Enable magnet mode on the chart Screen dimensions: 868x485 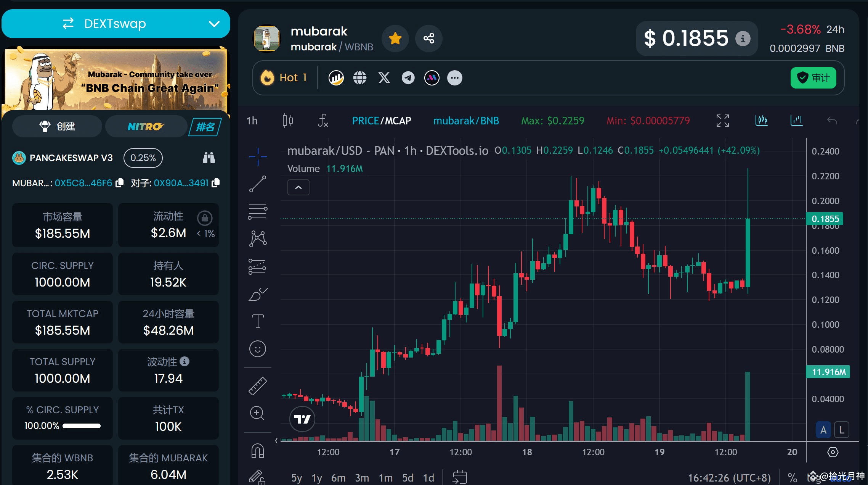(258, 451)
